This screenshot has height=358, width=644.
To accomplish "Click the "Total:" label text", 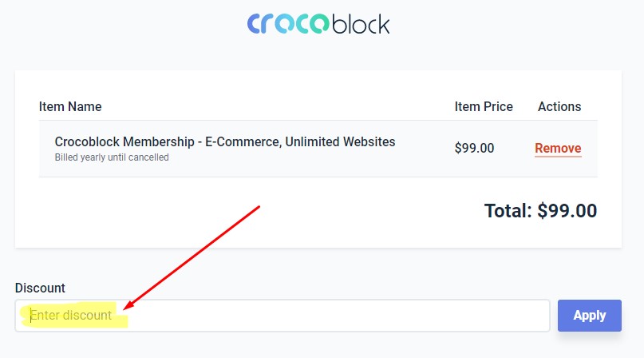I will [x=508, y=211].
